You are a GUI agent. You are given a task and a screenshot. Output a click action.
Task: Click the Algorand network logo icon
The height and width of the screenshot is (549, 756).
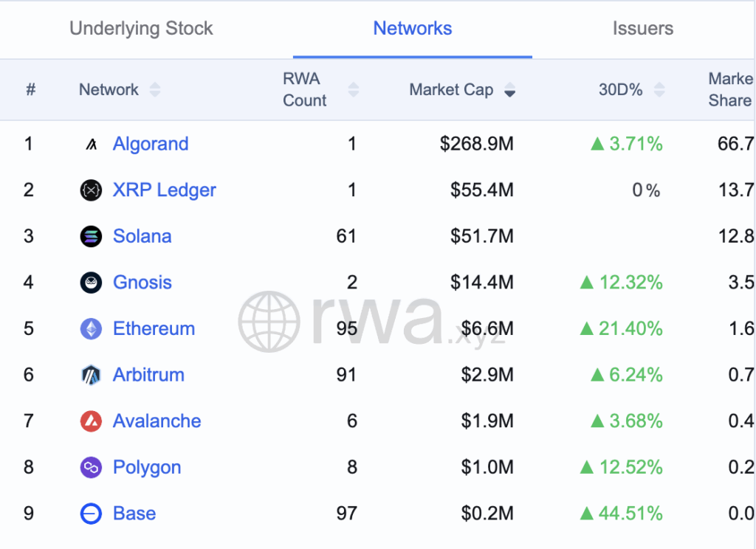91,144
